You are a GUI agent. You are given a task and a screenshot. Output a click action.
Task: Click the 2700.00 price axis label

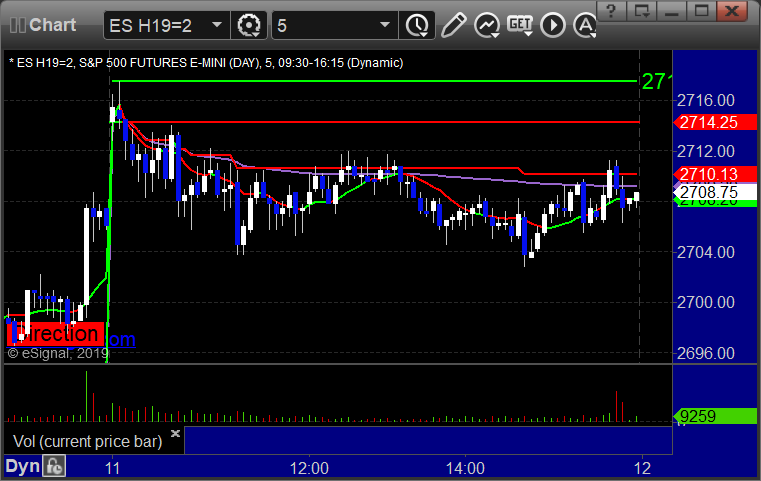tap(706, 303)
